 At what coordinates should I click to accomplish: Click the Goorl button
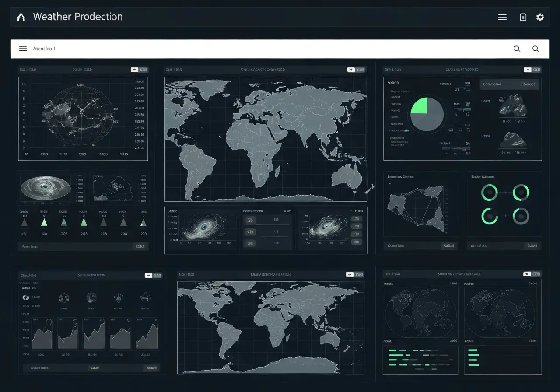coord(532,246)
